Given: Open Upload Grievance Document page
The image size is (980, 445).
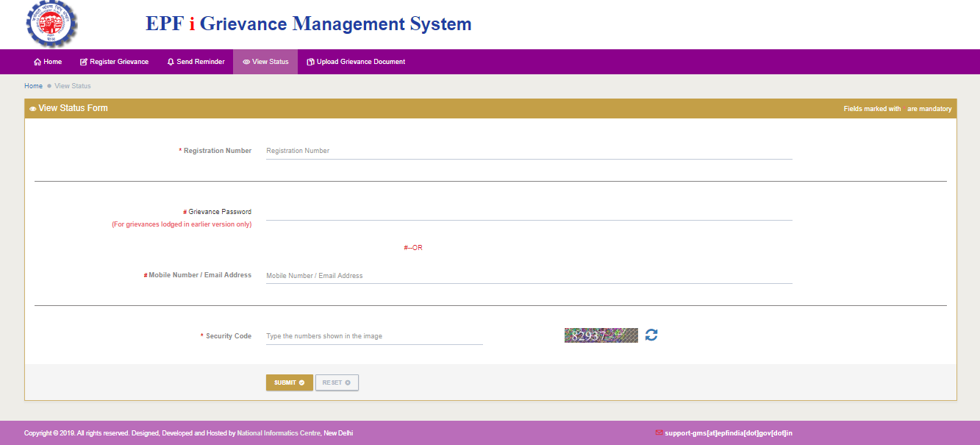Looking at the screenshot, I should (x=356, y=62).
